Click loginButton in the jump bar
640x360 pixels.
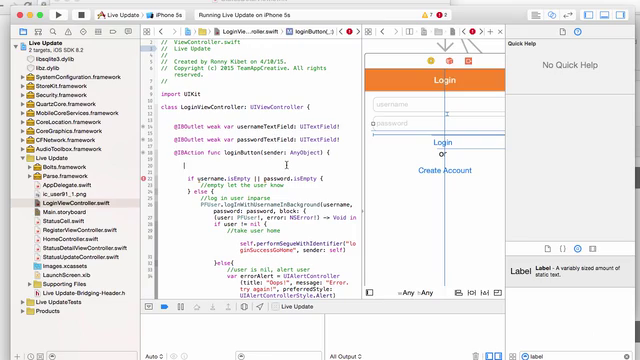click(x=310, y=31)
